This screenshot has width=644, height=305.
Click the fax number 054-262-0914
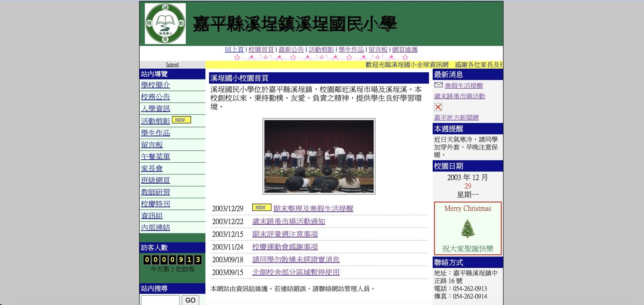pyautogui.click(x=470, y=296)
